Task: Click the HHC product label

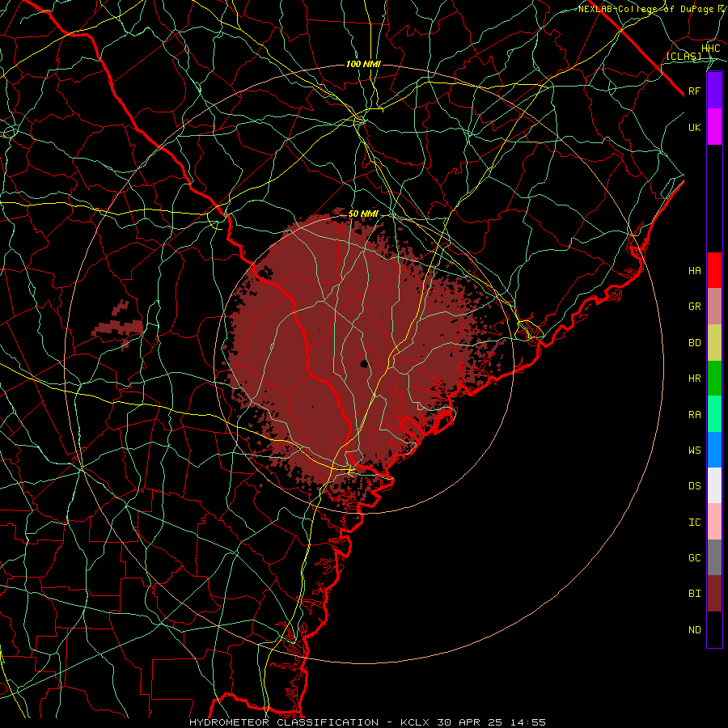Action: [711, 49]
